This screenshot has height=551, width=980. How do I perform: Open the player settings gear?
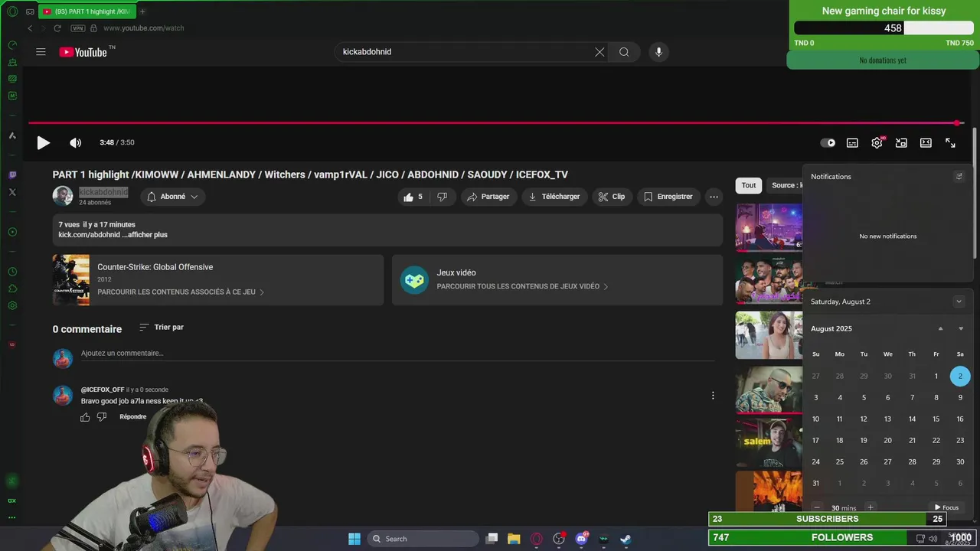pos(877,142)
